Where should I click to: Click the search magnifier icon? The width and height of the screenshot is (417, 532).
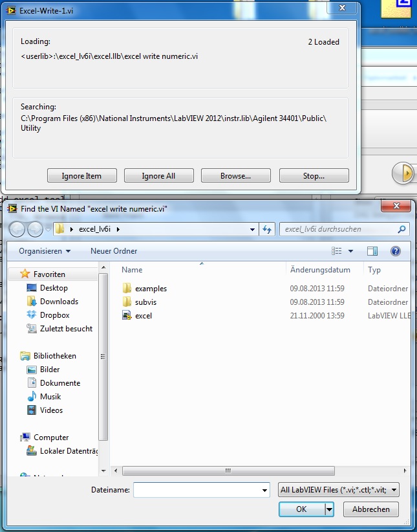[401, 229]
